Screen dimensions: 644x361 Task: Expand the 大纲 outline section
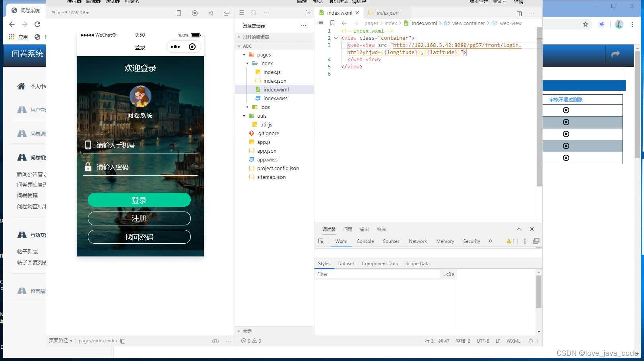click(x=274, y=331)
